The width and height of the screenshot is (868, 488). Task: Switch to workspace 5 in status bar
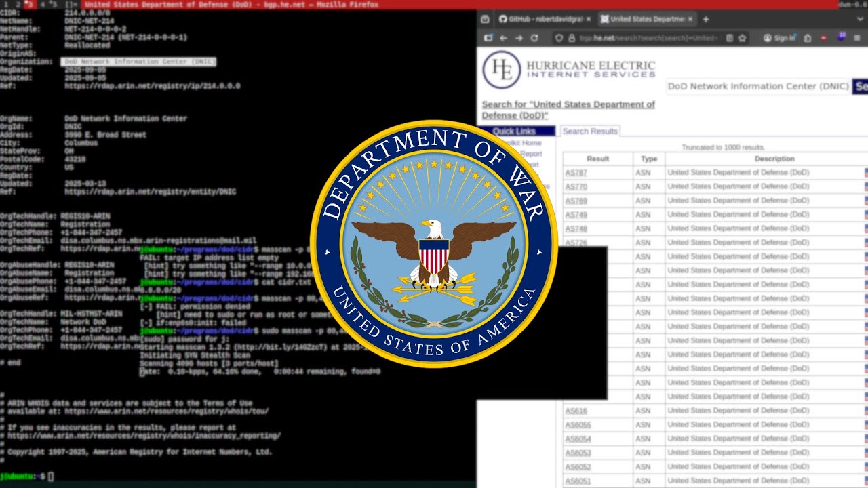tap(54, 4)
